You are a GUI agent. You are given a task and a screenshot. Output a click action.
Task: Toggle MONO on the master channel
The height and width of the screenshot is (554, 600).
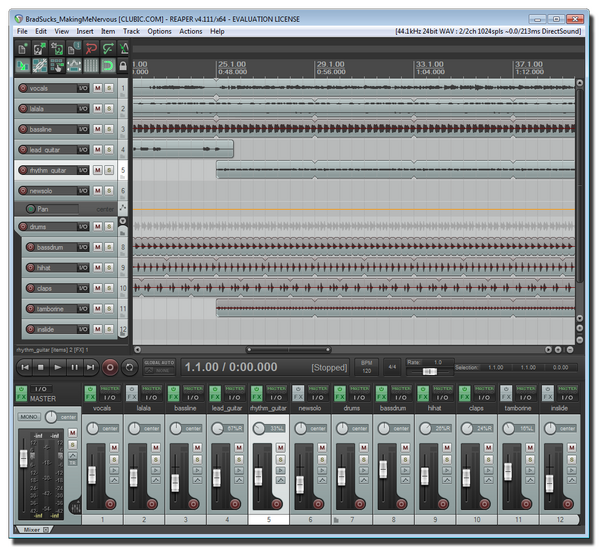point(29,416)
